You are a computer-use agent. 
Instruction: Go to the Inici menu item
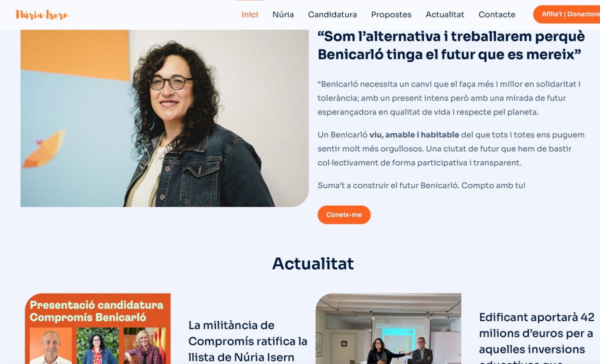coord(250,14)
